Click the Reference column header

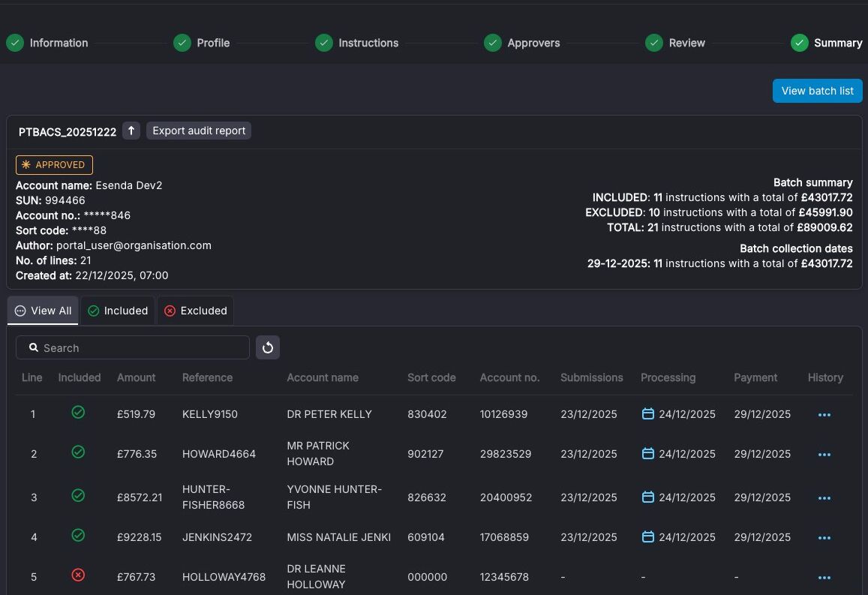click(208, 377)
